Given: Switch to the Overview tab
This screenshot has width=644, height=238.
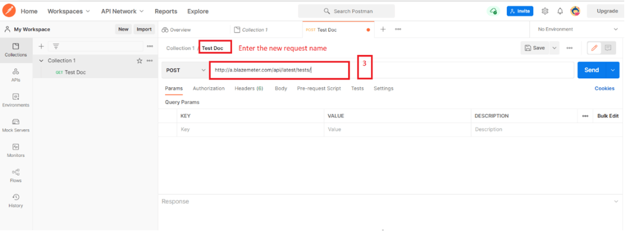Looking at the screenshot, I should click(176, 30).
